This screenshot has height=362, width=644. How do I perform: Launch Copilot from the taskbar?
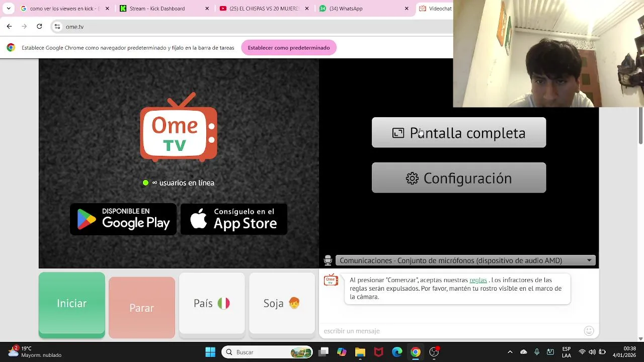coord(342,352)
